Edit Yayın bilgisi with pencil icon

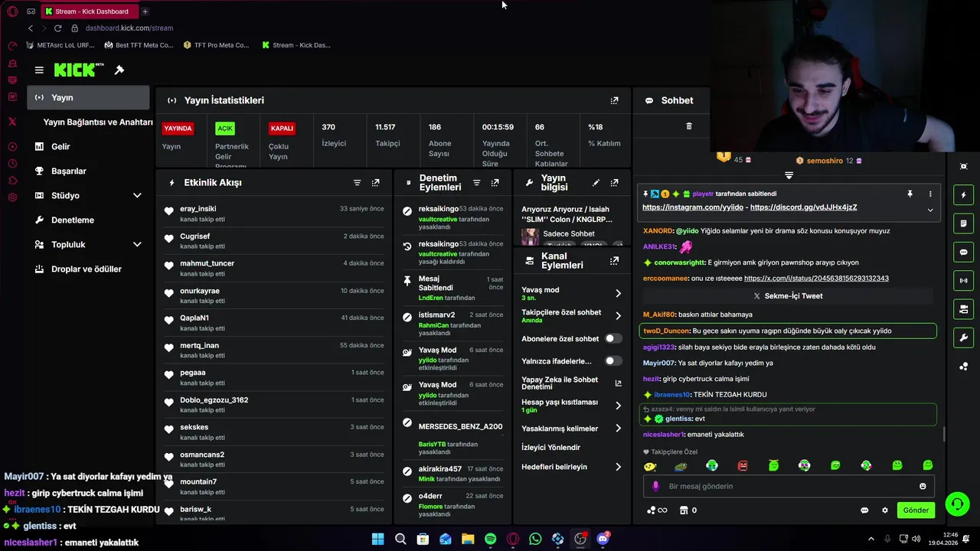click(596, 183)
